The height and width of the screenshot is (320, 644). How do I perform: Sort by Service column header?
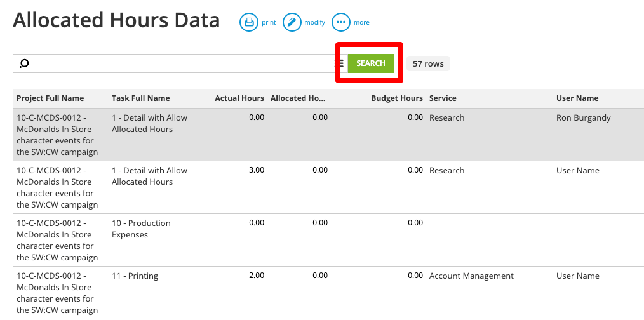(443, 98)
